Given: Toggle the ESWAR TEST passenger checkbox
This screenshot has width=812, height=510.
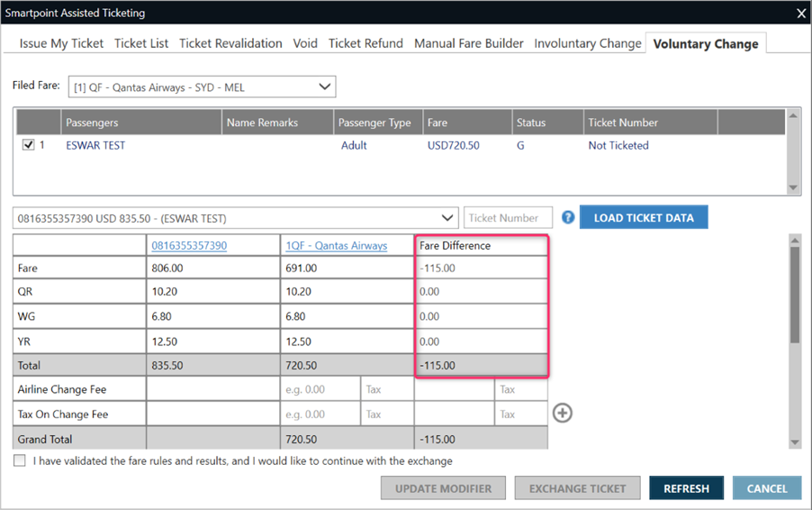Looking at the screenshot, I should coord(28,145).
